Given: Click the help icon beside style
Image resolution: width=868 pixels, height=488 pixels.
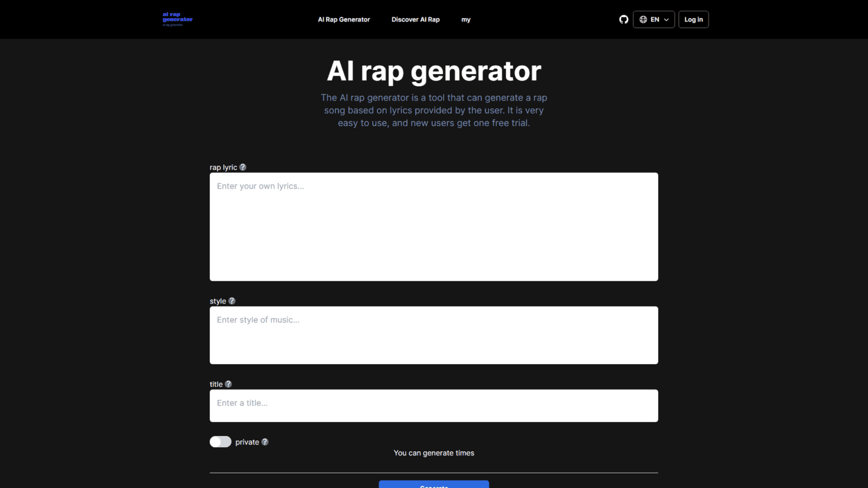Looking at the screenshot, I should [x=232, y=301].
